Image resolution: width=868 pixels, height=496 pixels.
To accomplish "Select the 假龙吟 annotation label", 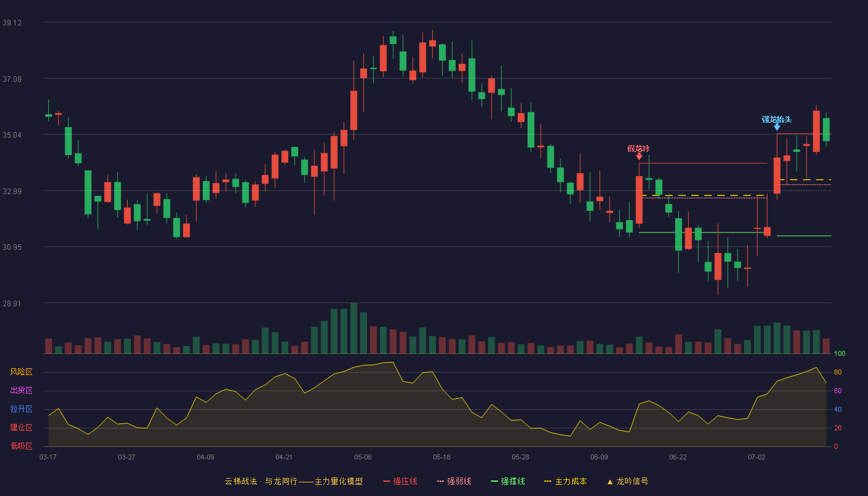I will tap(639, 148).
